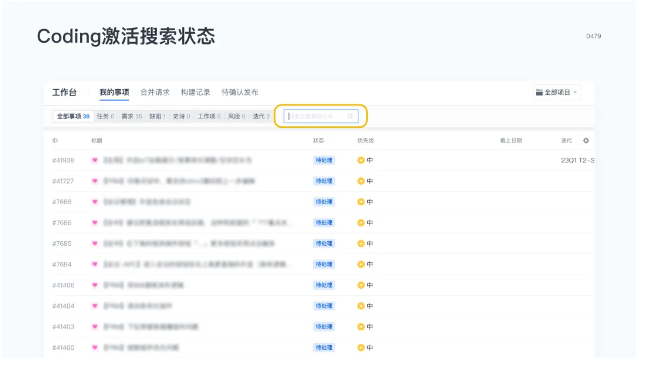Click the magnifier icon in search box
The height and width of the screenshot is (388, 645).
pyautogui.click(x=350, y=116)
